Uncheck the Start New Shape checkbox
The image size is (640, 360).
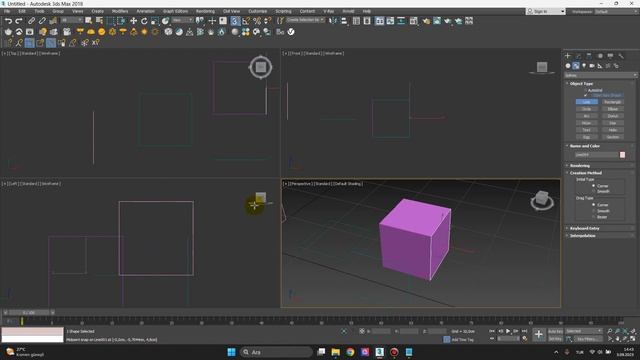(585, 95)
